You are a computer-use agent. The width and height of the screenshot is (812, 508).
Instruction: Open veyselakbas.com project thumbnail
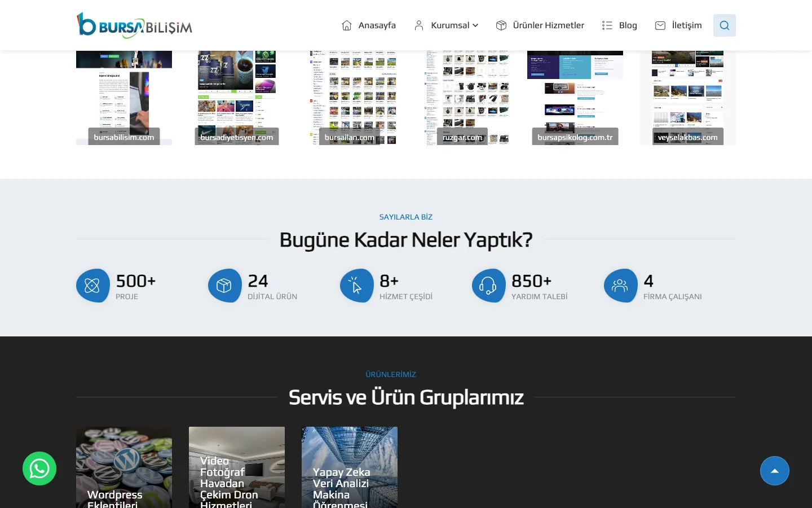point(688,98)
